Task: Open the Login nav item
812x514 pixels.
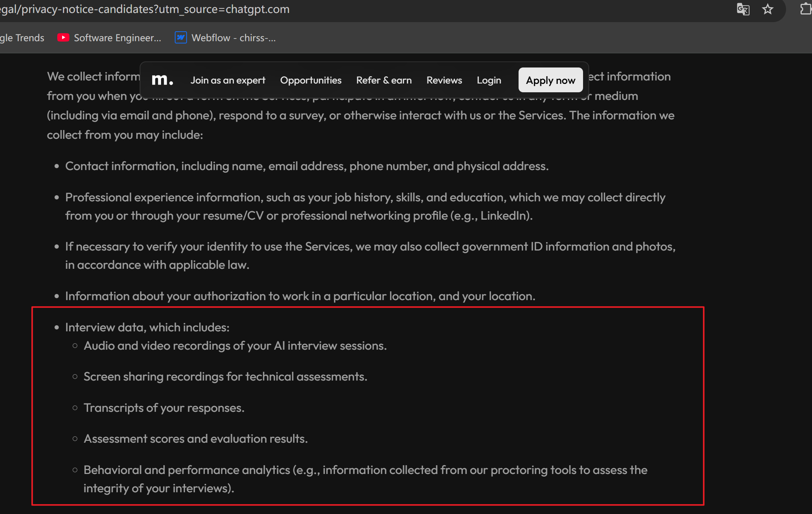Action: click(489, 80)
